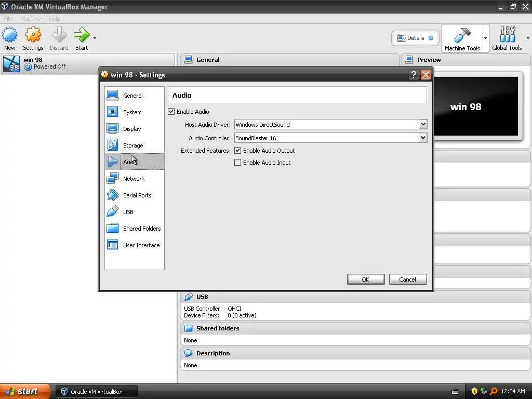Check the Enable Audio Input box
This screenshot has width=532, height=399.
pos(238,163)
